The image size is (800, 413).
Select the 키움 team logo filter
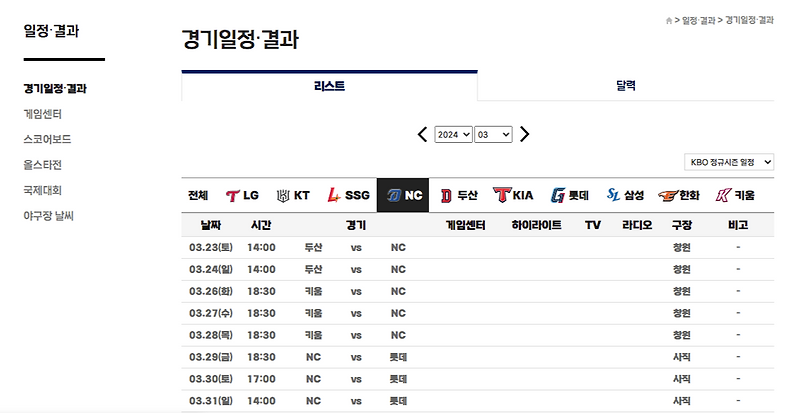[735, 195]
